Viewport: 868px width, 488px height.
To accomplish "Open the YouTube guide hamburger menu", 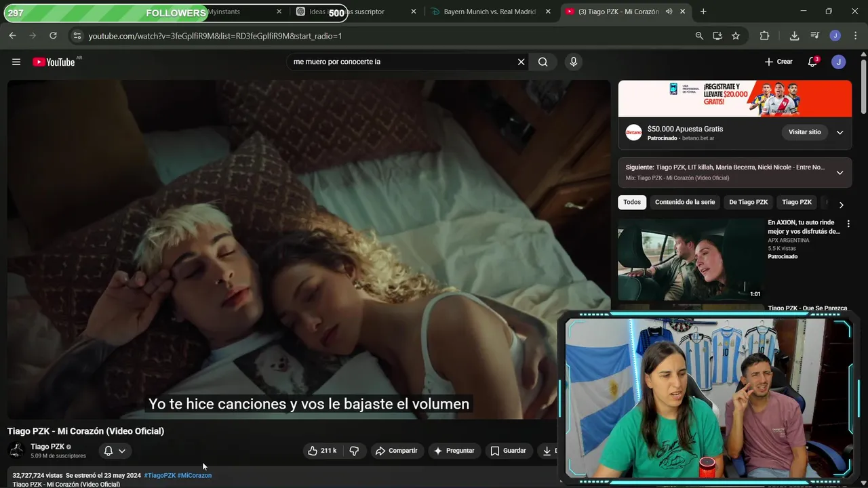I will 16,62.
